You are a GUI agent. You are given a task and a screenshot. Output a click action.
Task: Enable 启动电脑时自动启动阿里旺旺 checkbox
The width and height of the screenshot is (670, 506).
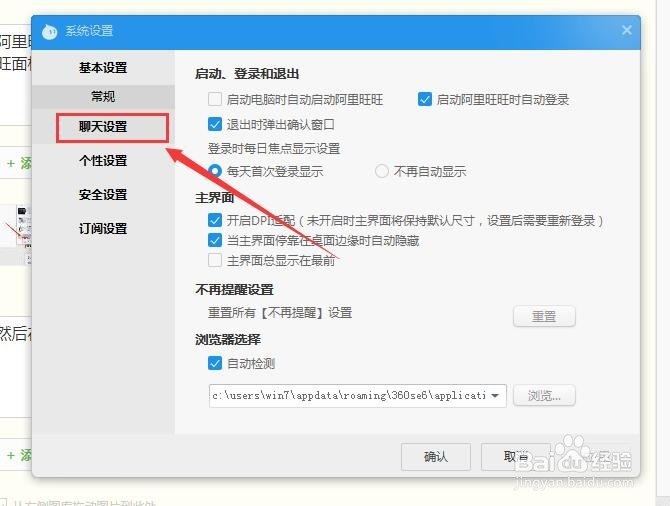point(215,99)
